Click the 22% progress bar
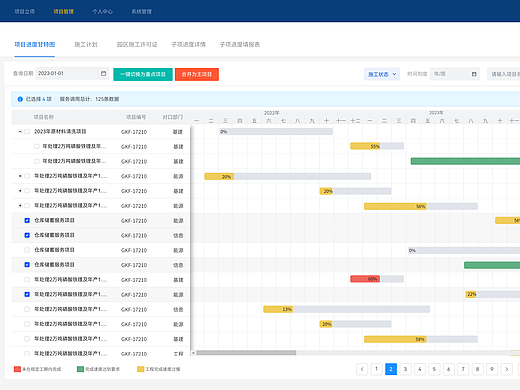 (471, 294)
